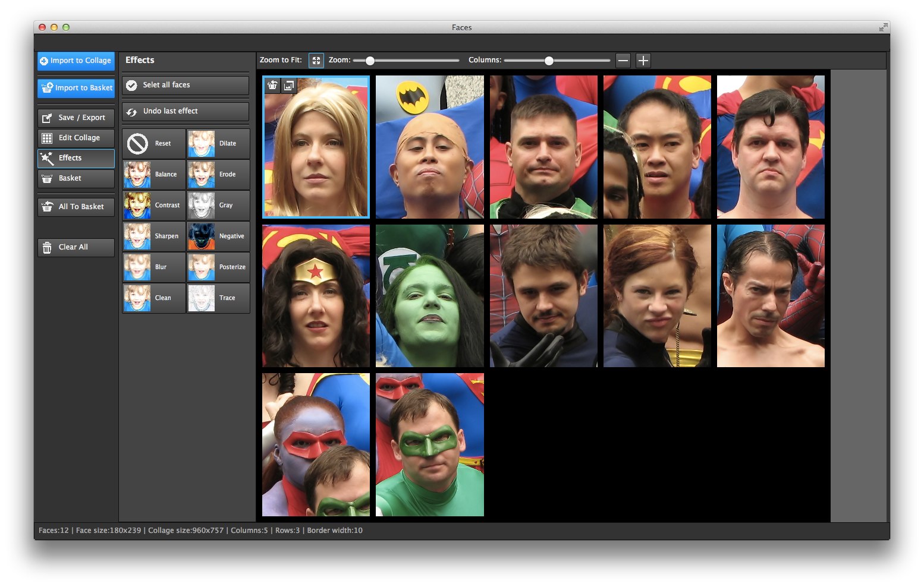Click the basket icon on the blonde face thumbnail
Screen dimensions: 924x587
tap(272, 86)
